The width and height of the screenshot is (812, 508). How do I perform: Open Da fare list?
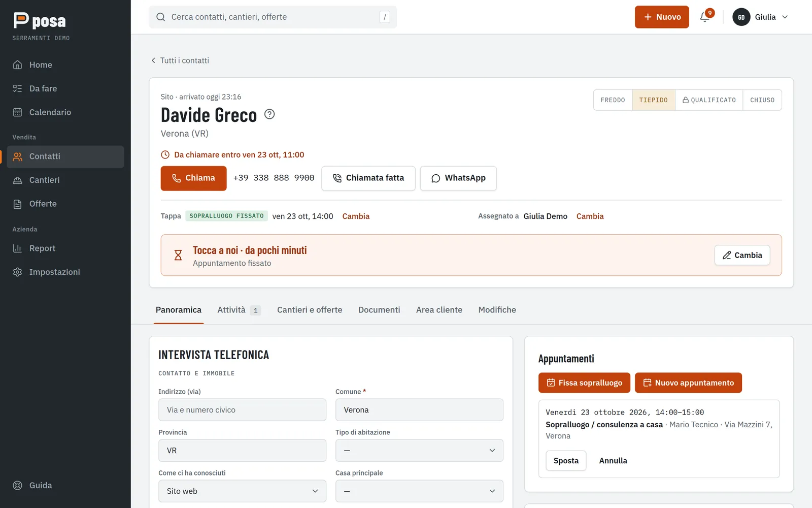click(65, 88)
